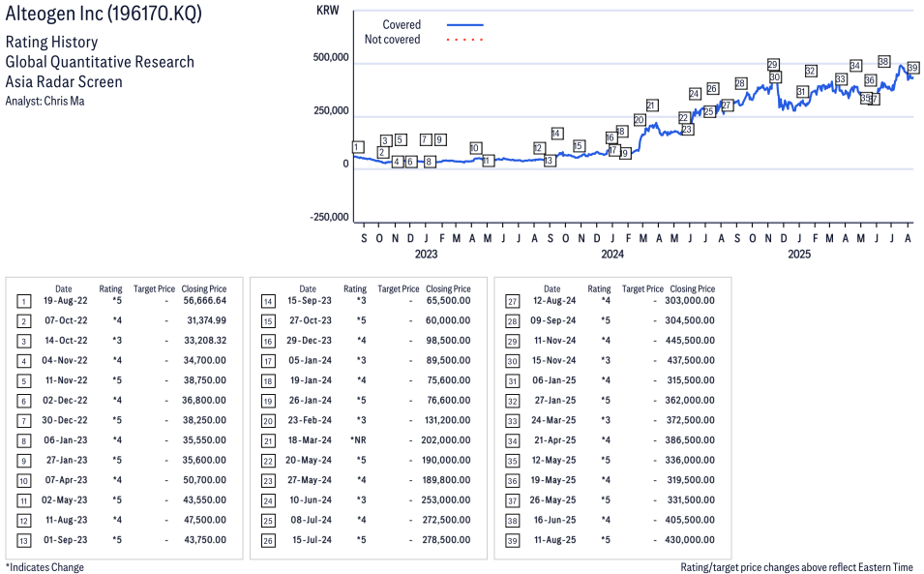Click chart marker 1 near August 2022
The image size is (924, 574).
[x=358, y=147]
